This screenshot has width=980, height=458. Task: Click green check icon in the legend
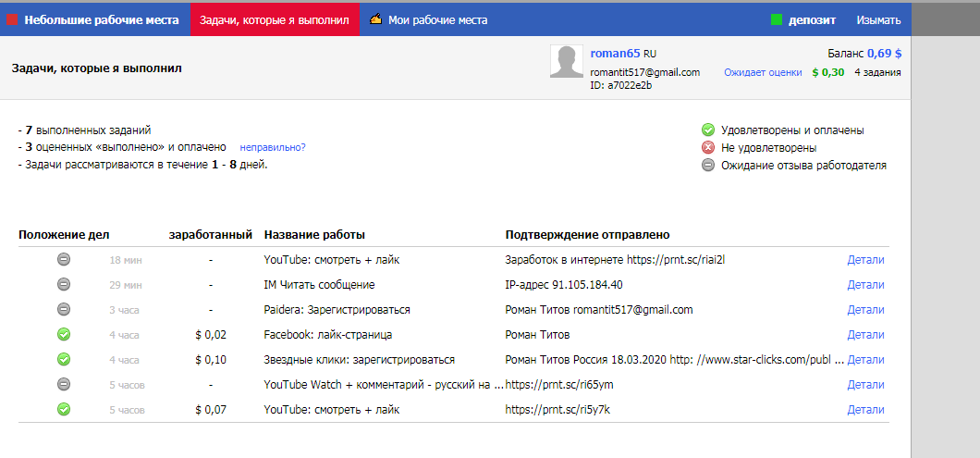[x=707, y=130]
